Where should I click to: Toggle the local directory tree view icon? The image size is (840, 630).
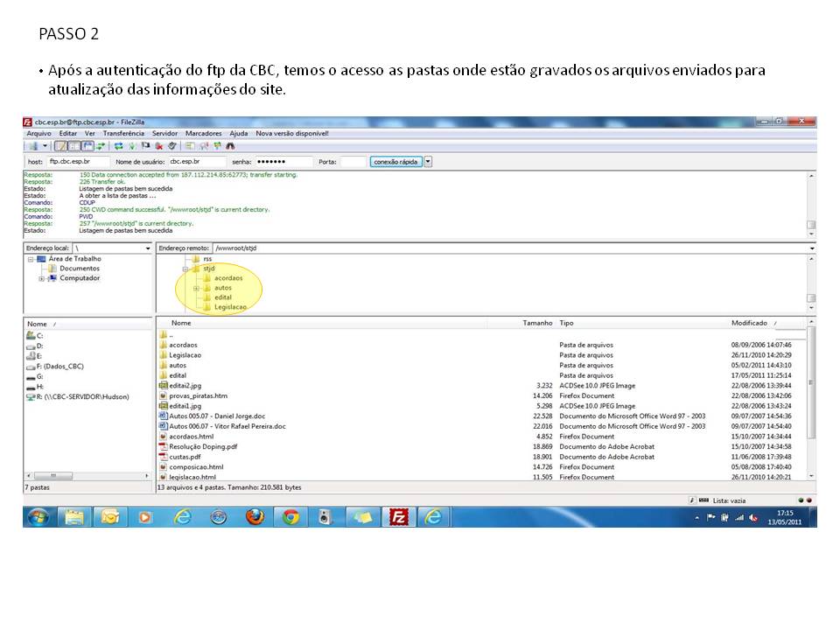(74, 146)
